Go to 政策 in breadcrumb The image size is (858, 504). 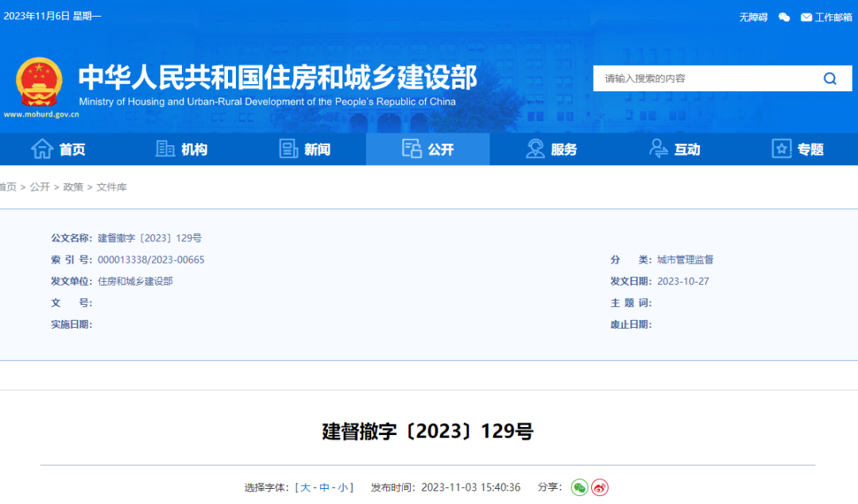[x=73, y=187]
